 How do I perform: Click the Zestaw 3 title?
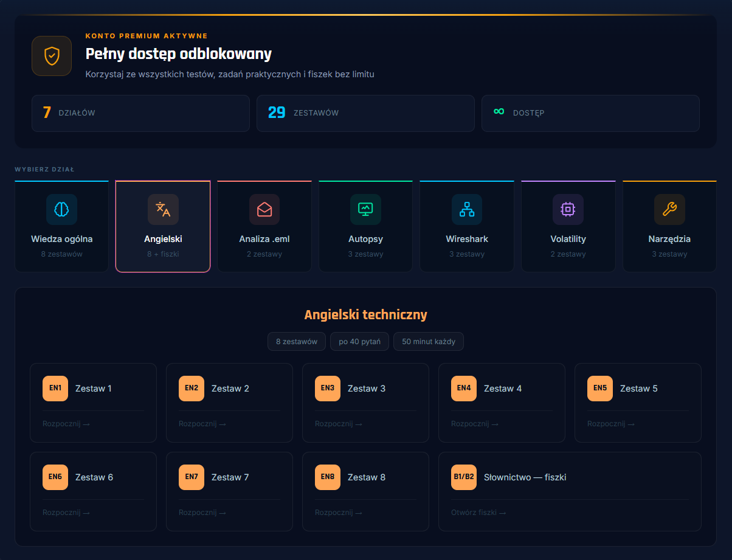(367, 389)
